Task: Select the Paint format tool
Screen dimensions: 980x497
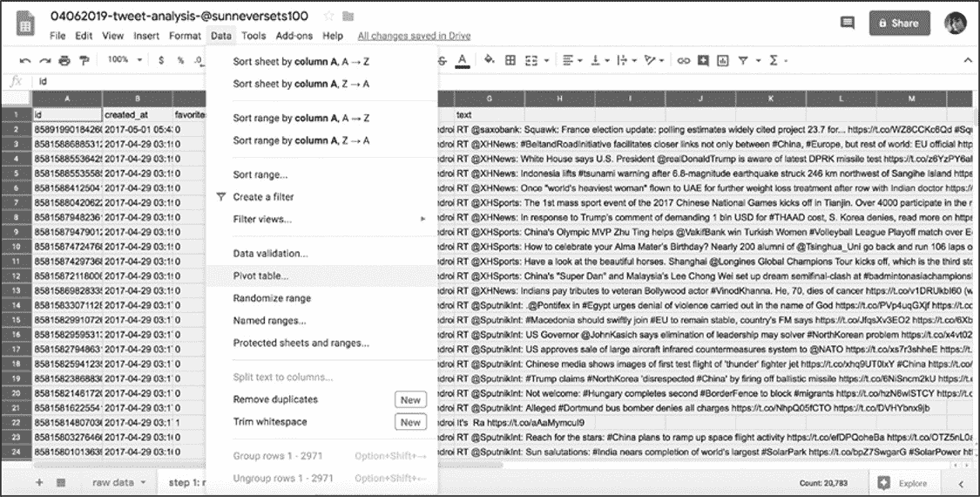Action: click(x=84, y=61)
